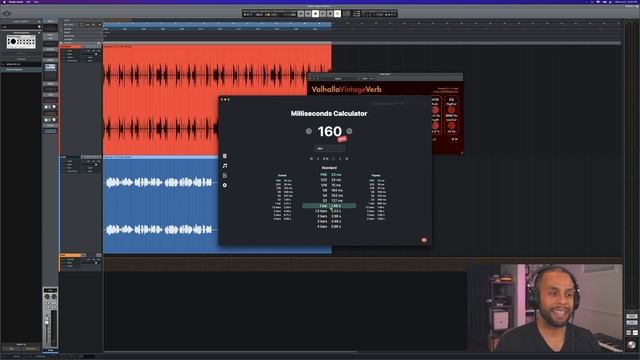Select the orange track header
This screenshot has width=640, height=360.
(x=71, y=256)
